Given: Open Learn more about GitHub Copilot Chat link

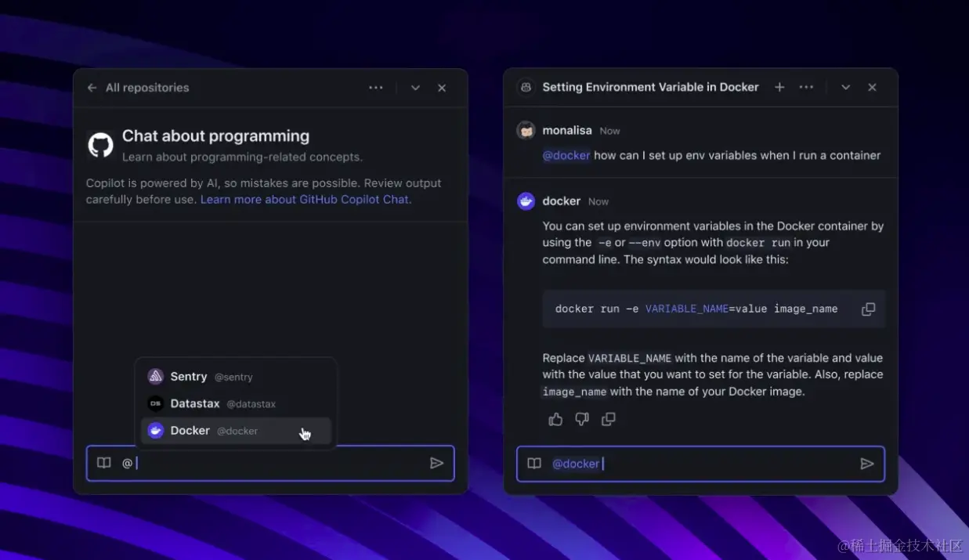Looking at the screenshot, I should click(306, 200).
